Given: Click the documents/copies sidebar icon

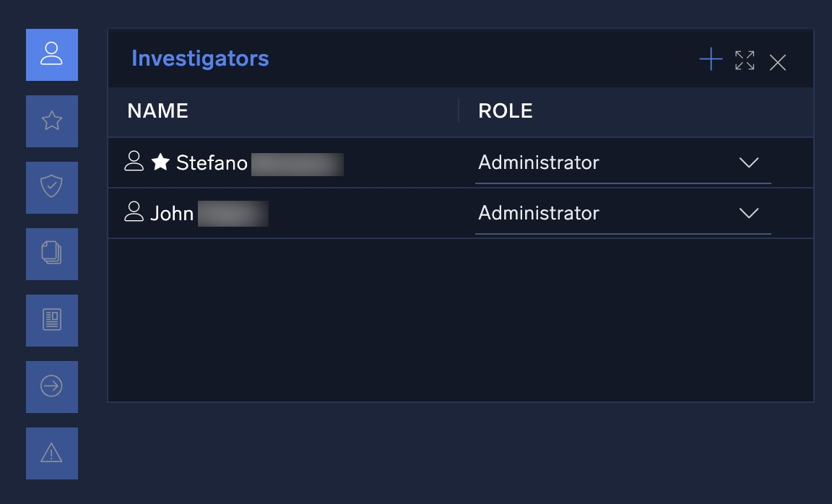Looking at the screenshot, I should (51, 254).
